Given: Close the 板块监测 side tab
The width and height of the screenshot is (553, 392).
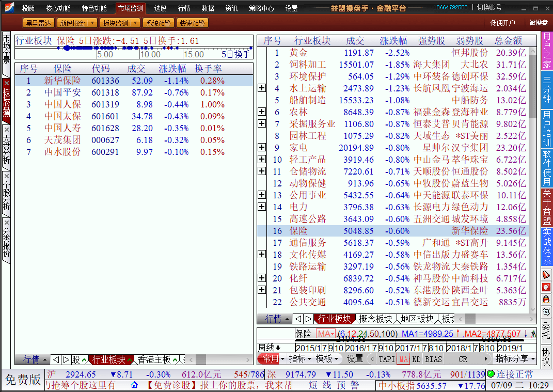Looking at the screenshot, I should [x=6, y=83].
